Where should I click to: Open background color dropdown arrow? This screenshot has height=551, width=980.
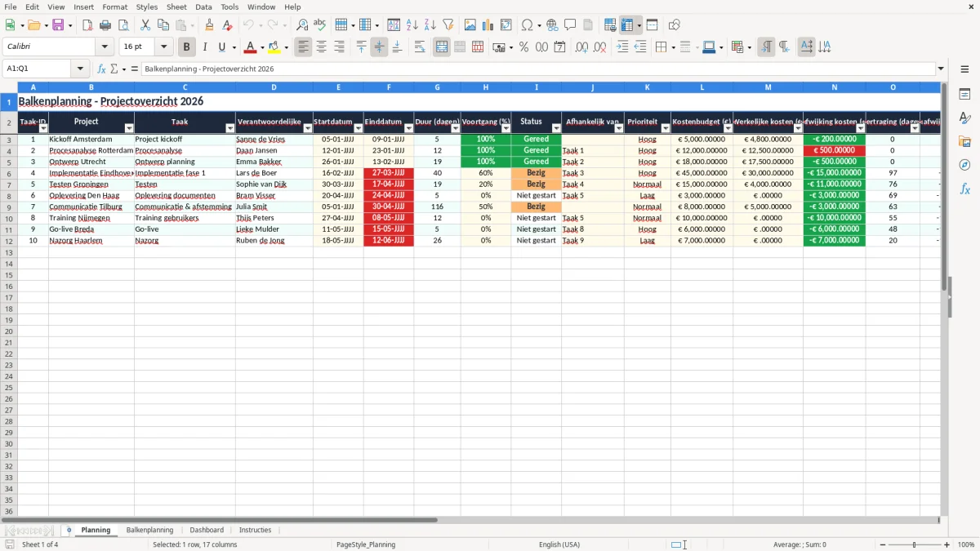(x=286, y=47)
